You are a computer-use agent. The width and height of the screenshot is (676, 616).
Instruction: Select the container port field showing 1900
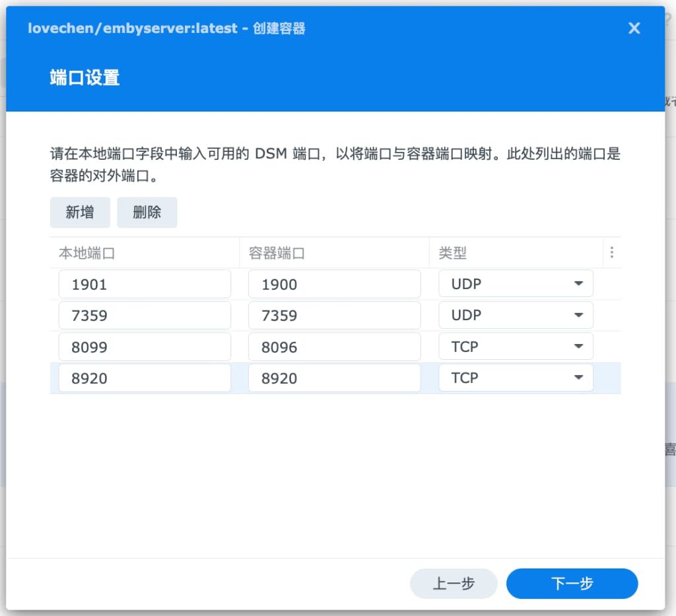334,283
